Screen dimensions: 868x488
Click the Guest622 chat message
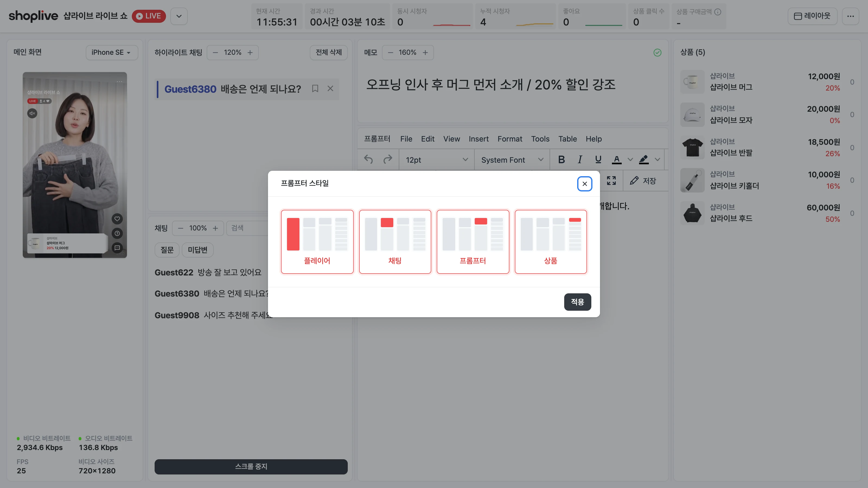pyautogui.click(x=208, y=272)
